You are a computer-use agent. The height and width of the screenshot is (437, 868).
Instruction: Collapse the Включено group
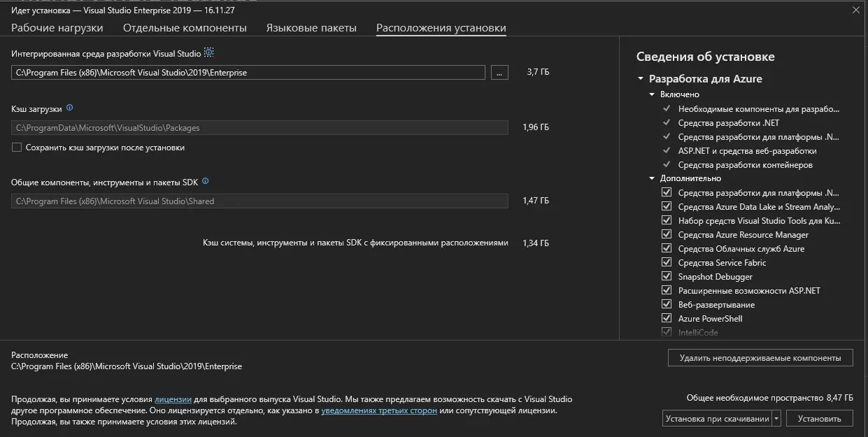click(650, 94)
